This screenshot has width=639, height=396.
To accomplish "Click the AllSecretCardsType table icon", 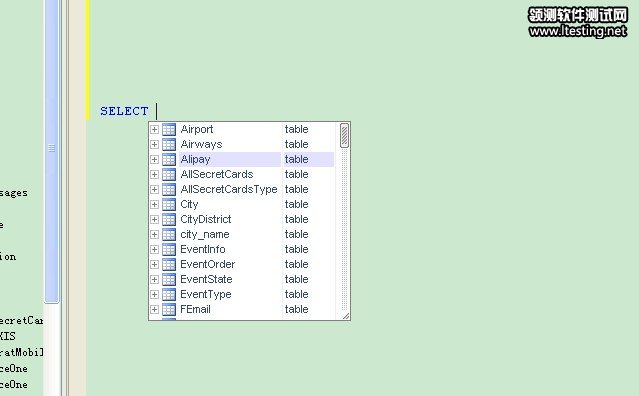I will 169,189.
